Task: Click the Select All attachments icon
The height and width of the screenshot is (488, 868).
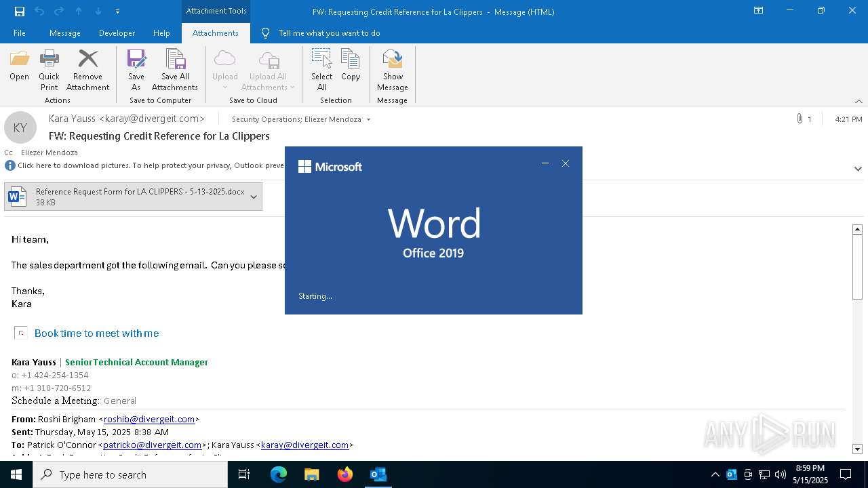Action: click(x=322, y=70)
